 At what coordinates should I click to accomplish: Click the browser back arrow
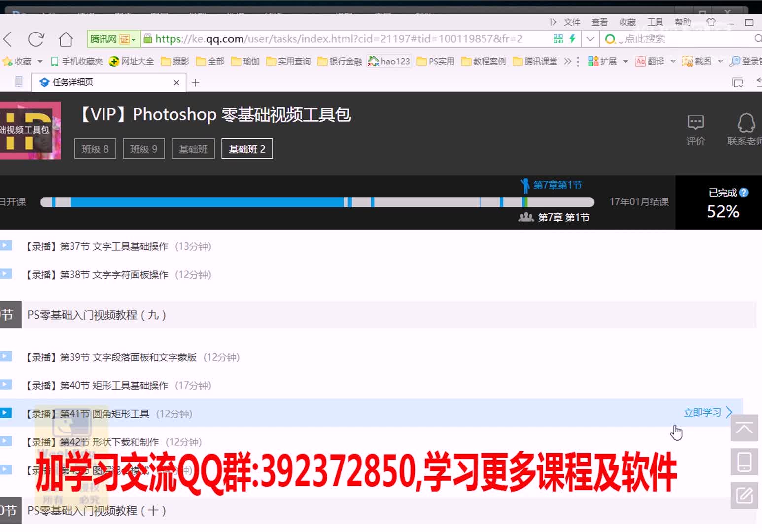coord(8,39)
